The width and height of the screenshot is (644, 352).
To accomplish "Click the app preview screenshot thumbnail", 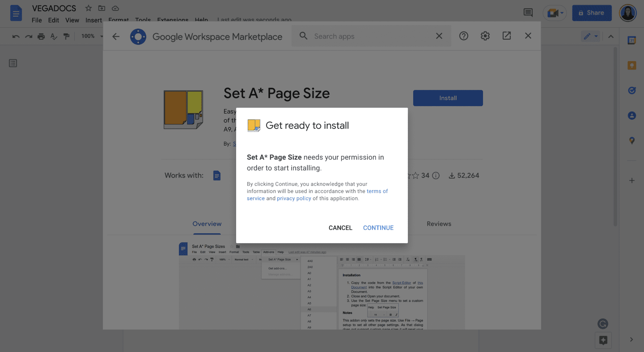I will pos(322,286).
